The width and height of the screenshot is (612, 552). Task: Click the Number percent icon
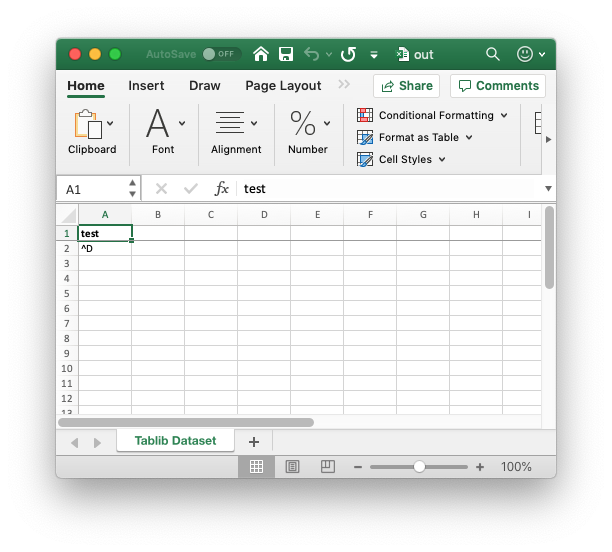click(x=303, y=123)
